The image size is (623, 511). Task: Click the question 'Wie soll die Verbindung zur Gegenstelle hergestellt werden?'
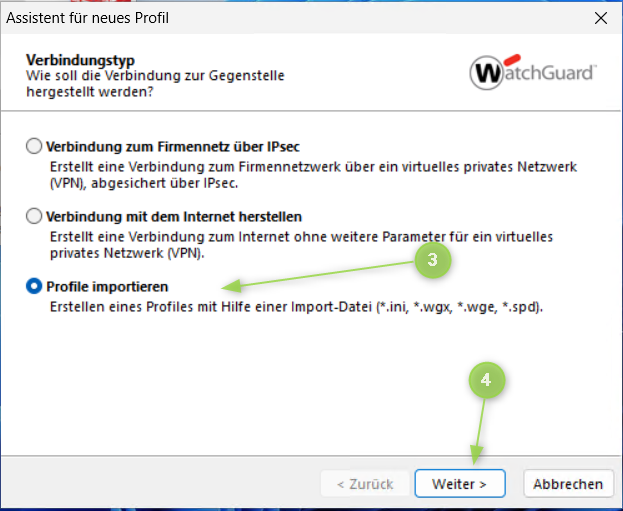click(x=155, y=83)
